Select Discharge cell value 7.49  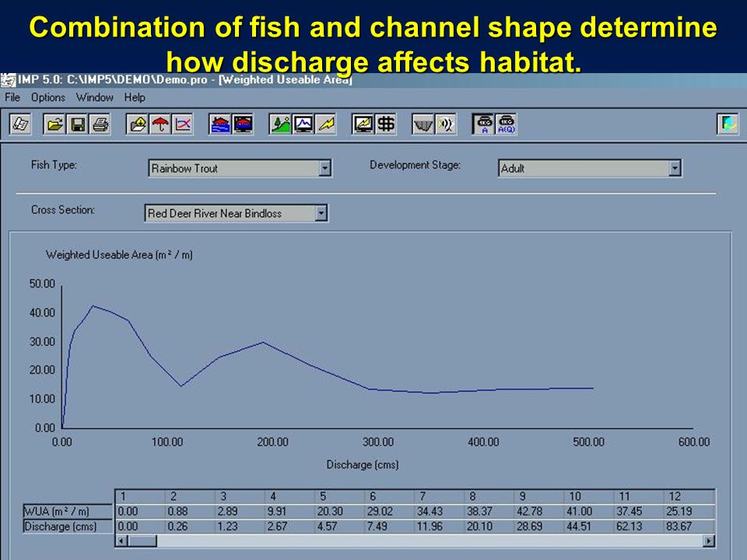[389, 527]
